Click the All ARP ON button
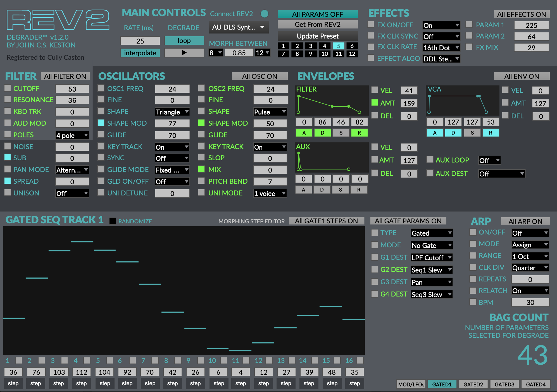Image resolution: width=557 pixels, height=392 pixels. [525, 221]
